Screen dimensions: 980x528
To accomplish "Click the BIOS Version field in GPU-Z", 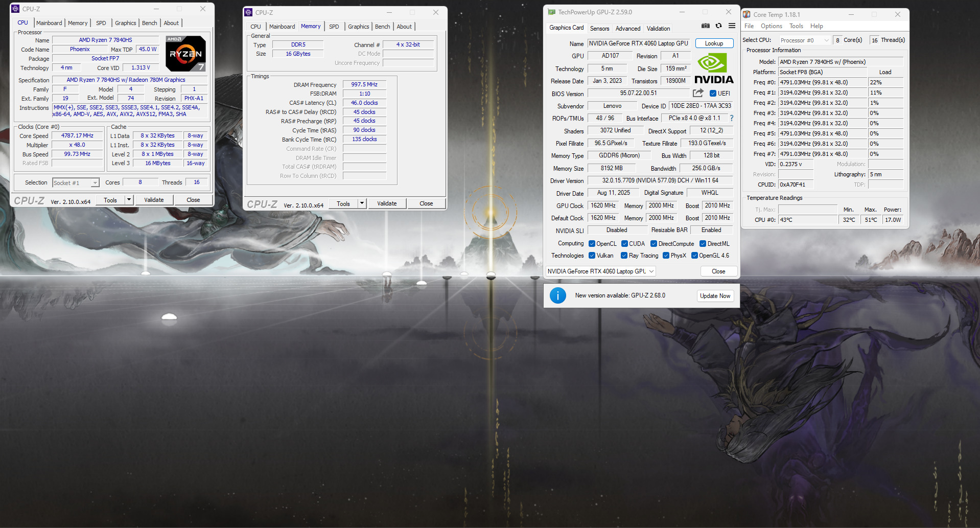I will tap(639, 93).
